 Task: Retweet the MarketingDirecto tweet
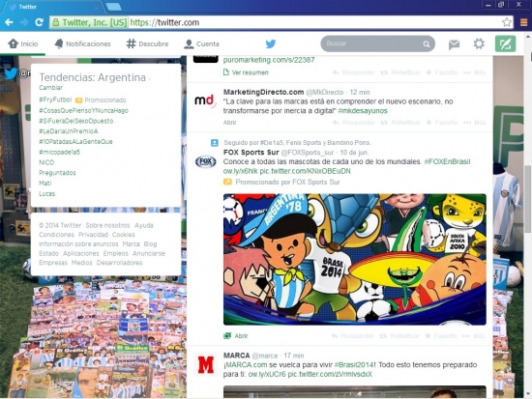pos(400,123)
